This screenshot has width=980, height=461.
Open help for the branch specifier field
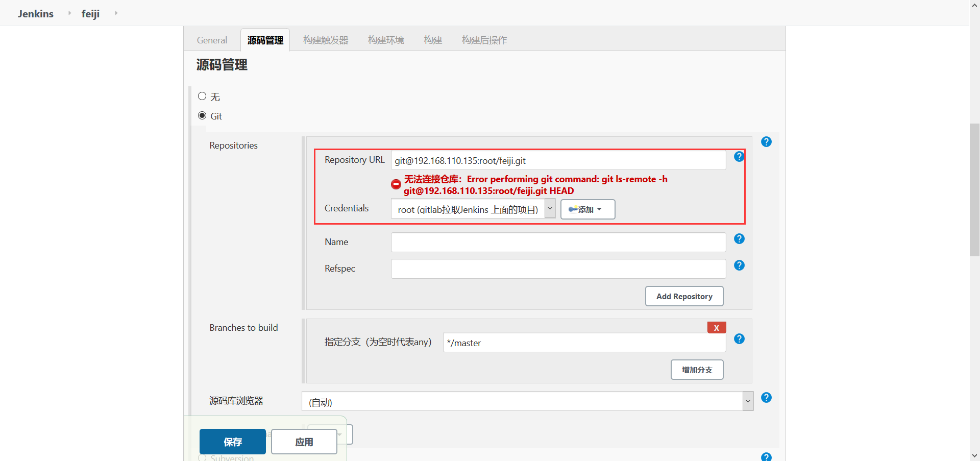click(x=739, y=339)
